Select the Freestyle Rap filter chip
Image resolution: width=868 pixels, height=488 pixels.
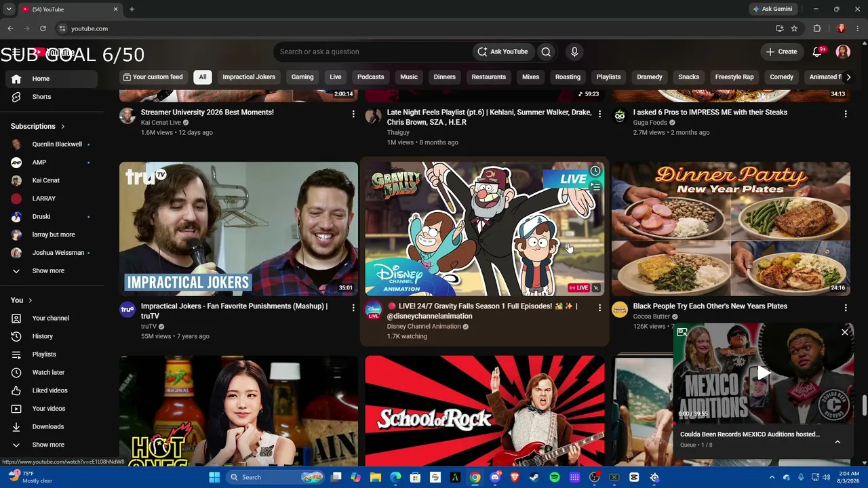(734, 77)
